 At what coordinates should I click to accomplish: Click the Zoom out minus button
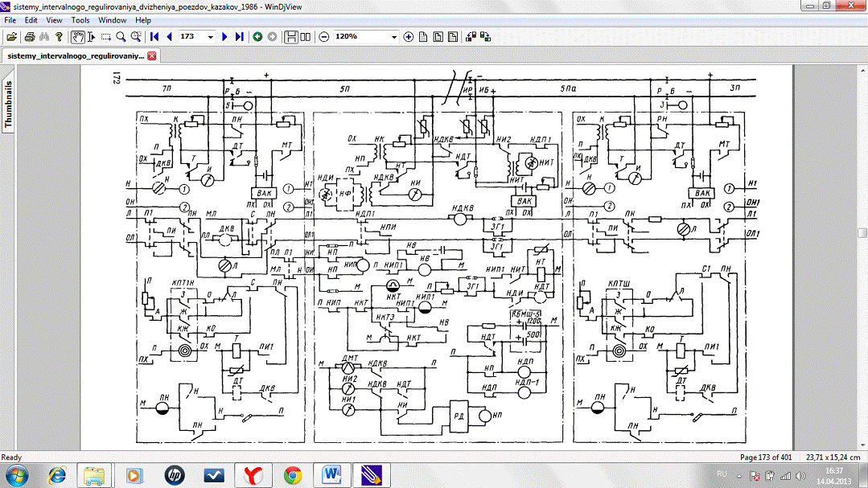click(x=324, y=37)
